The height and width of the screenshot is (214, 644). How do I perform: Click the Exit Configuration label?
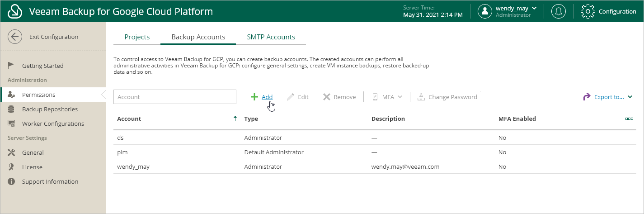[54, 37]
